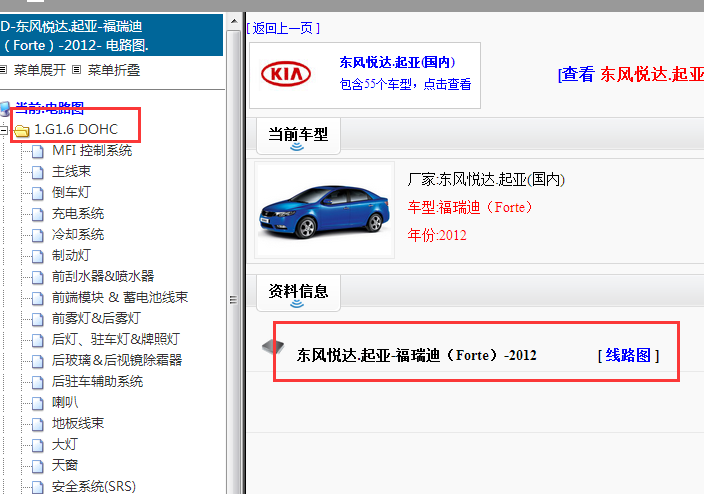
Task: Click page icon beside MFI 控制系统
Action: pos(38,152)
